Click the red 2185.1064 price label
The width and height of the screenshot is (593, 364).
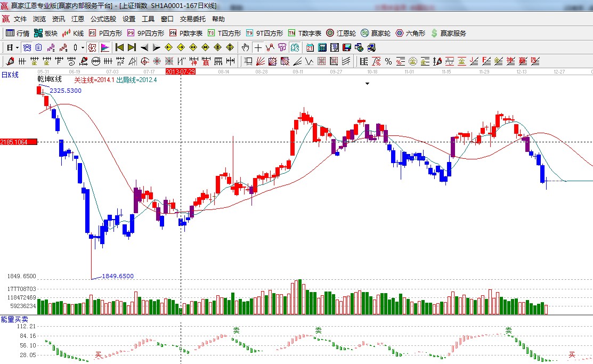19,142
